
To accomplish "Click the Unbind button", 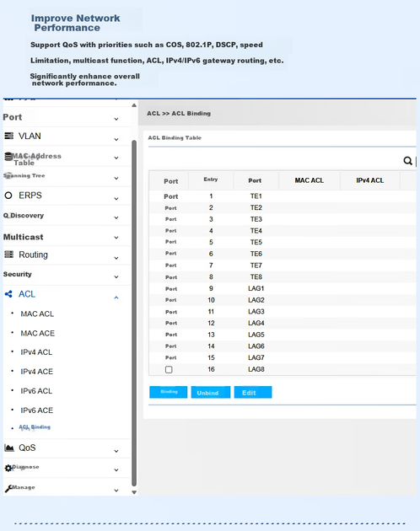I will (211, 392).
